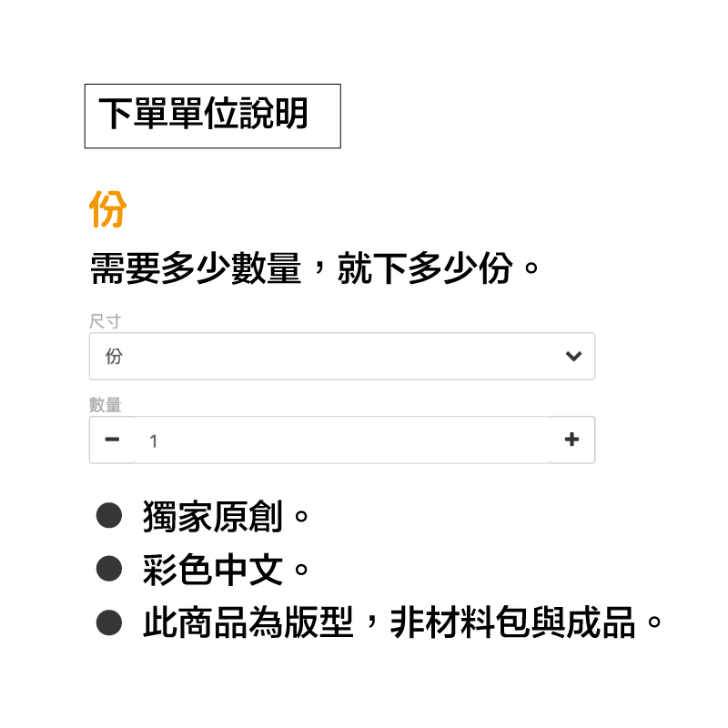Select the 獨家原創 bullet text
The width and height of the screenshot is (728, 728).
click(214, 517)
